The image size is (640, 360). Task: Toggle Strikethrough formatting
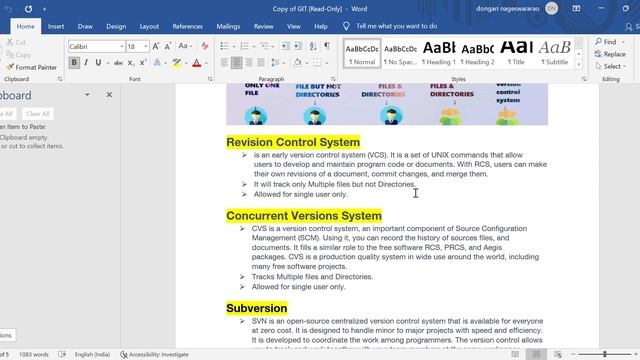coord(118,62)
